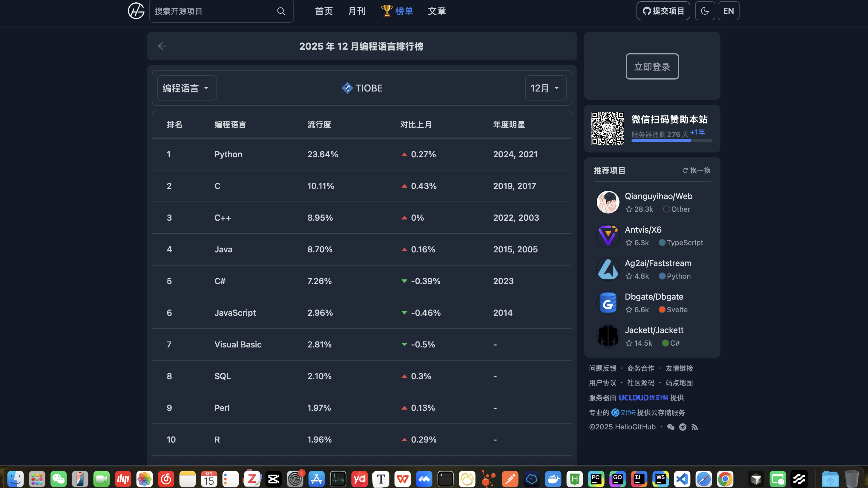Click the RSS feed icon in footer
The image size is (868, 488).
(x=694, y=427)
